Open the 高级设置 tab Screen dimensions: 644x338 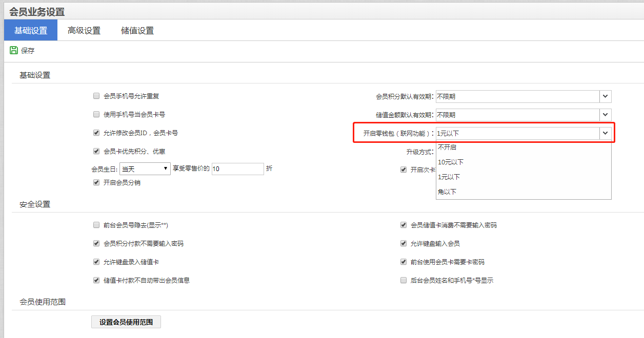click(x=84, y=30)
